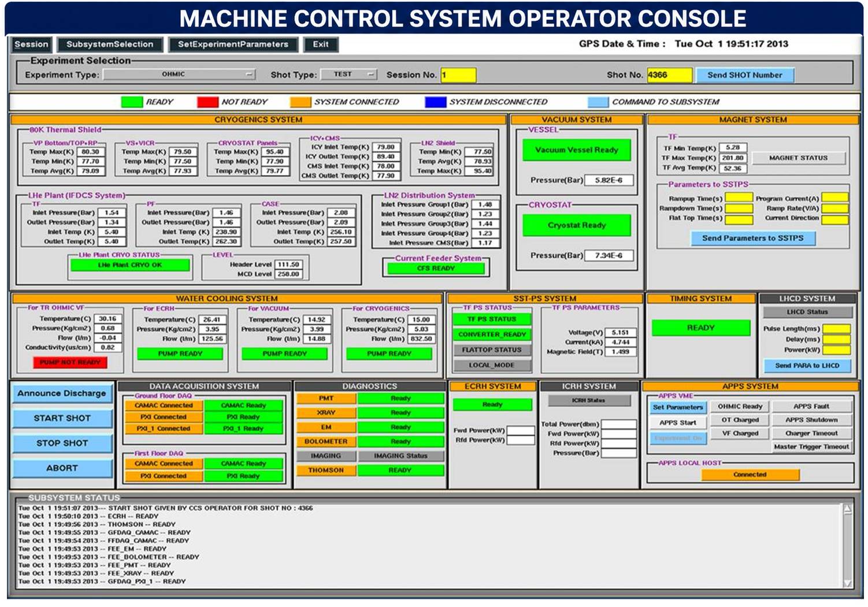Click the CONVERTER_READY indicator

[491, 334]
